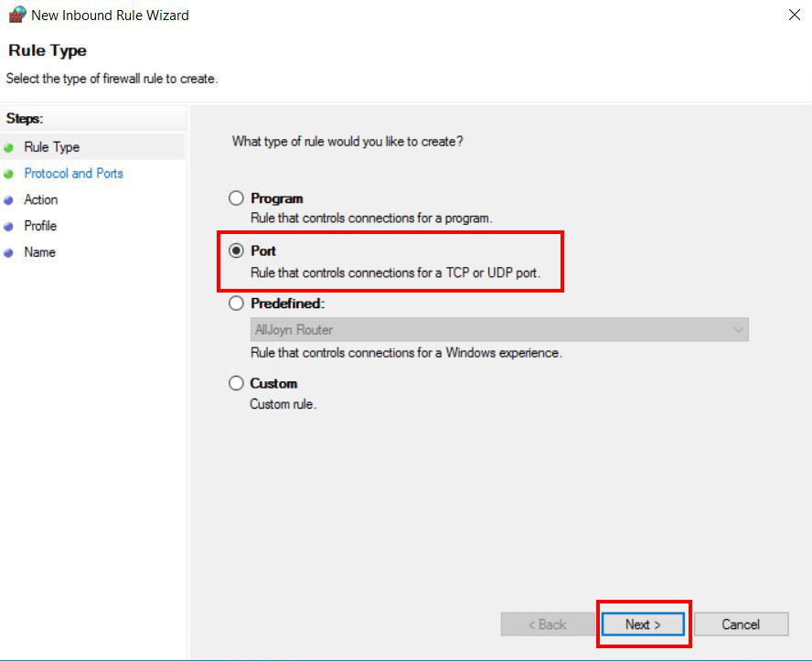Click 'What type of rule would you like to create?'
Screen dimensions: 812x661
coord(347,142)
